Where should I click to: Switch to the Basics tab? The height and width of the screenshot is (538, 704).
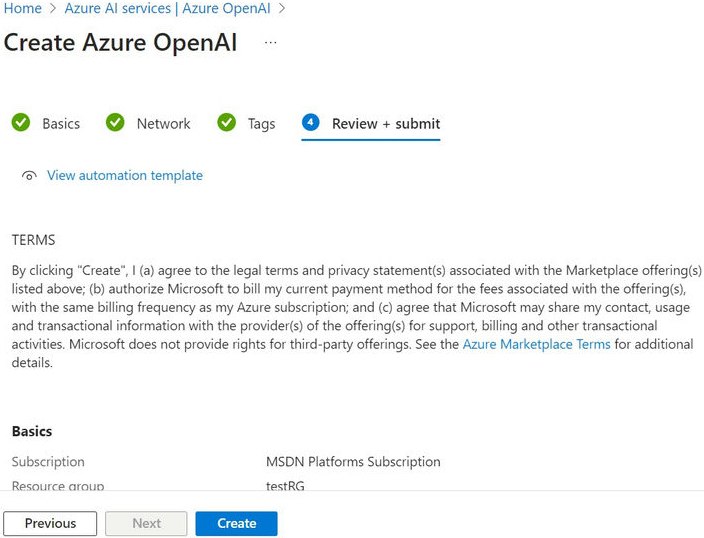pos(60,124)
